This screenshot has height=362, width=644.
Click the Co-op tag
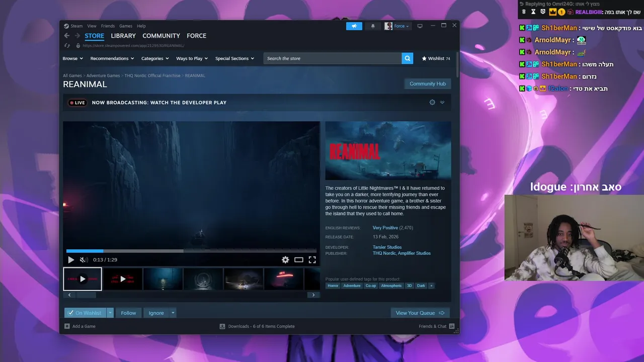[x=371, y=286]
